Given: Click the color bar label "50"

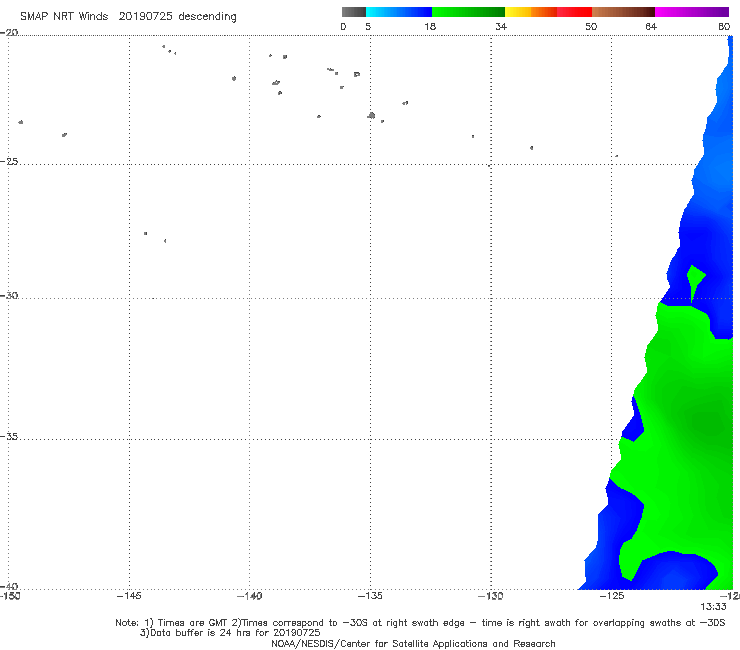Looking at the screenshot, I should pos(591,26).
